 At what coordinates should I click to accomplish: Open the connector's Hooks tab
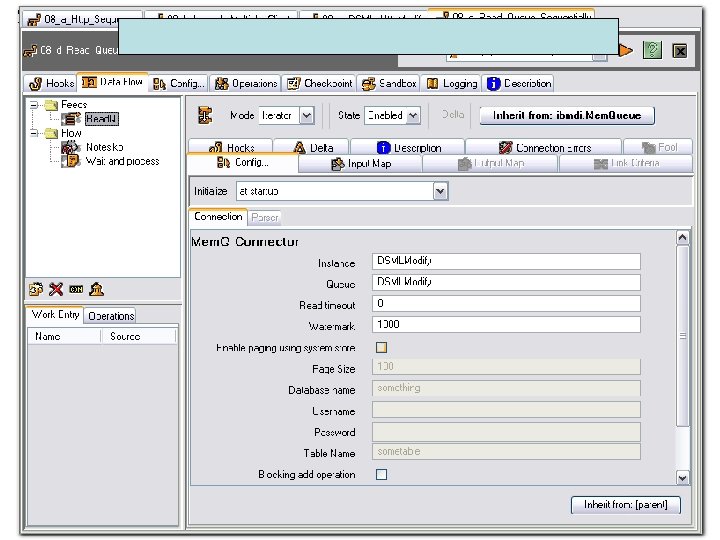[x=231, y=147]
